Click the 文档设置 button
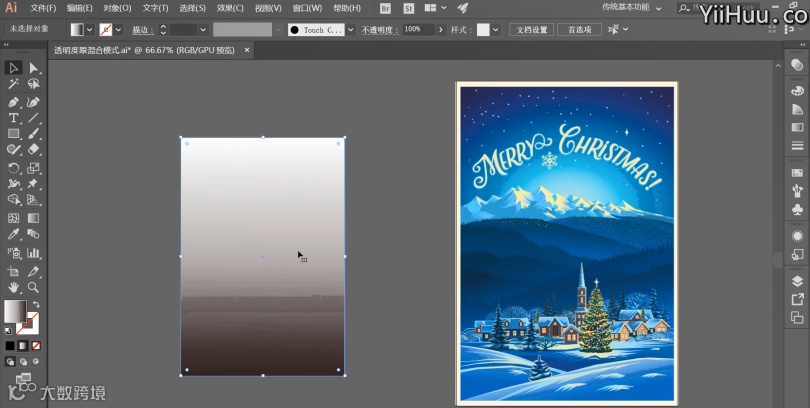The width and height of the screenshot is (810, 408). pyautogui.click(x=532, y=30)
